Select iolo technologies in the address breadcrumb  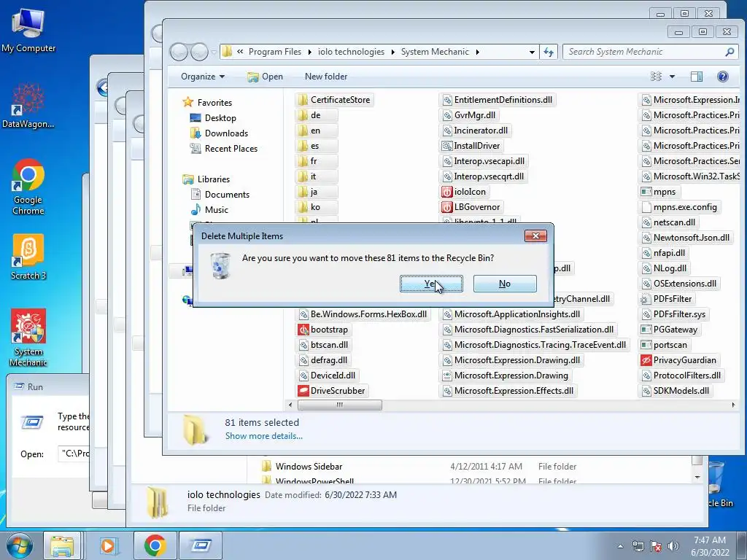click(351, 52)
